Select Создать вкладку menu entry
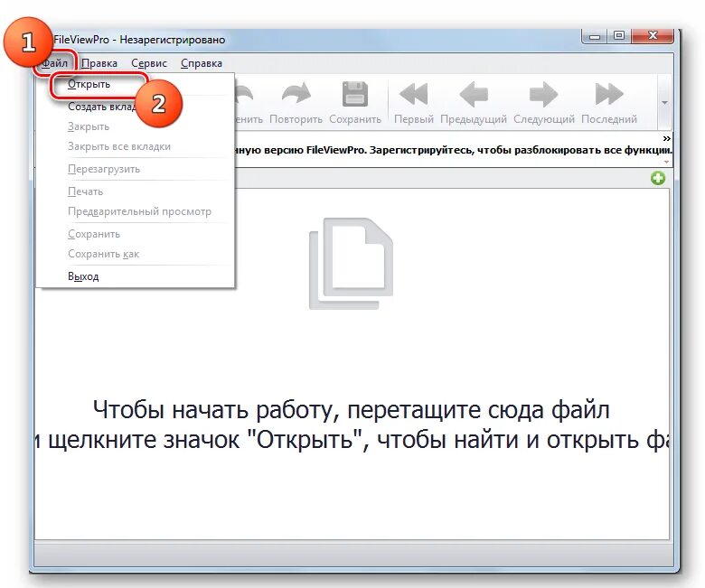 [135, 107]
